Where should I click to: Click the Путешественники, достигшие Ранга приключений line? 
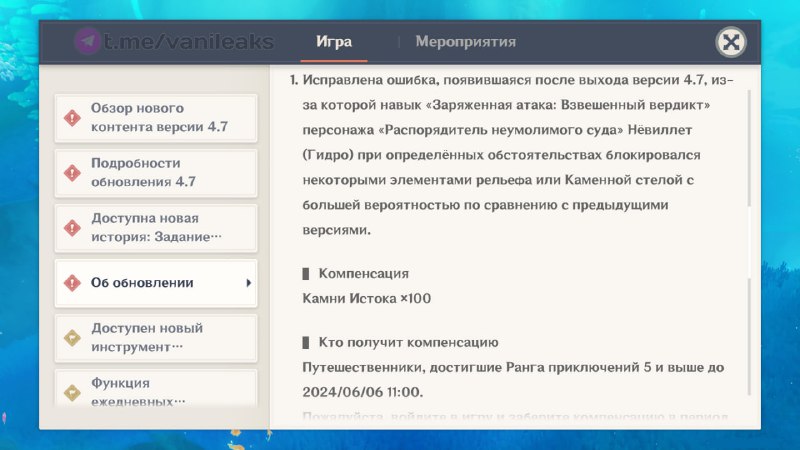(513, 367)
